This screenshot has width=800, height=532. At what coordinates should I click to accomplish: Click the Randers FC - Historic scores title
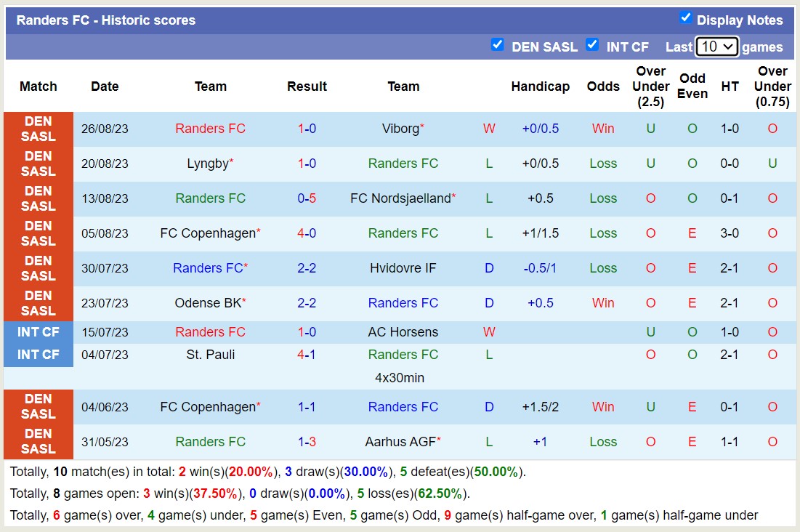click(x=108, y=20)
